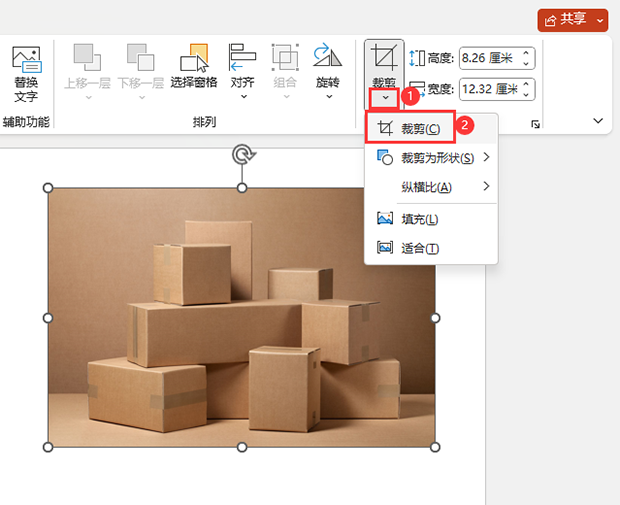
Task: Choose 填充(L) fill option
Action: pos(431,219)
